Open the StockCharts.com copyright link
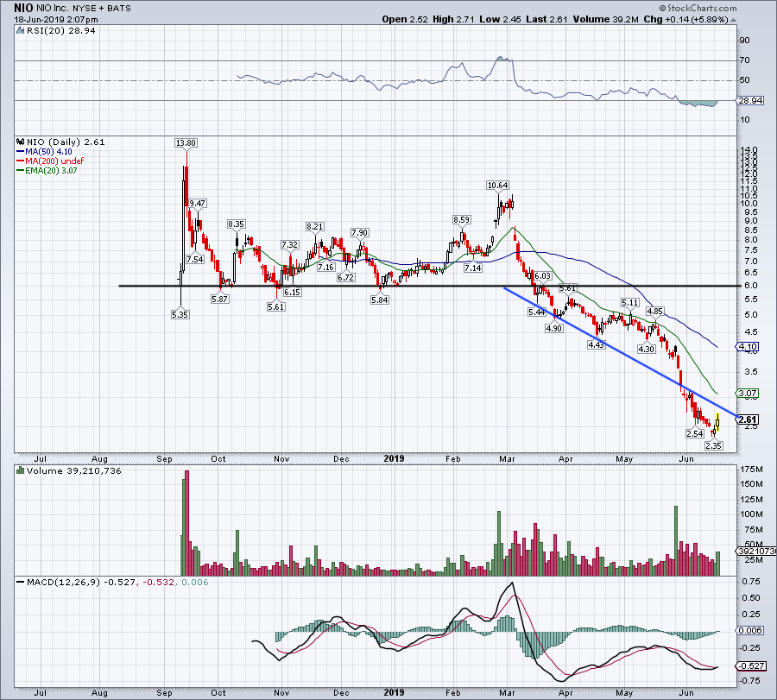 pos(698,8)
